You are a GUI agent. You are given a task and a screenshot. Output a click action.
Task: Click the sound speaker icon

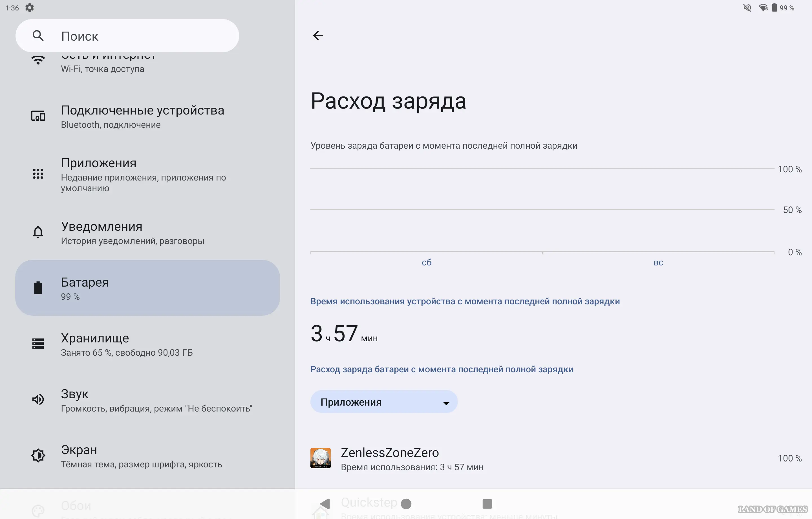pos(38,399)
